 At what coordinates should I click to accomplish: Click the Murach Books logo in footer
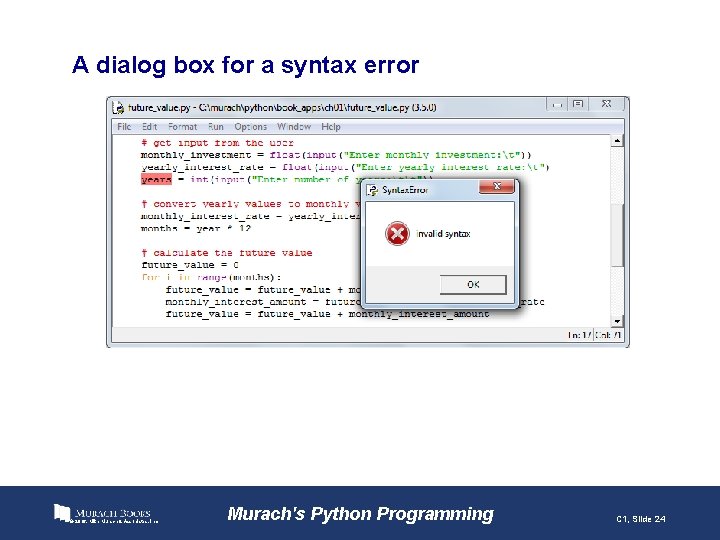click(106, 514)
